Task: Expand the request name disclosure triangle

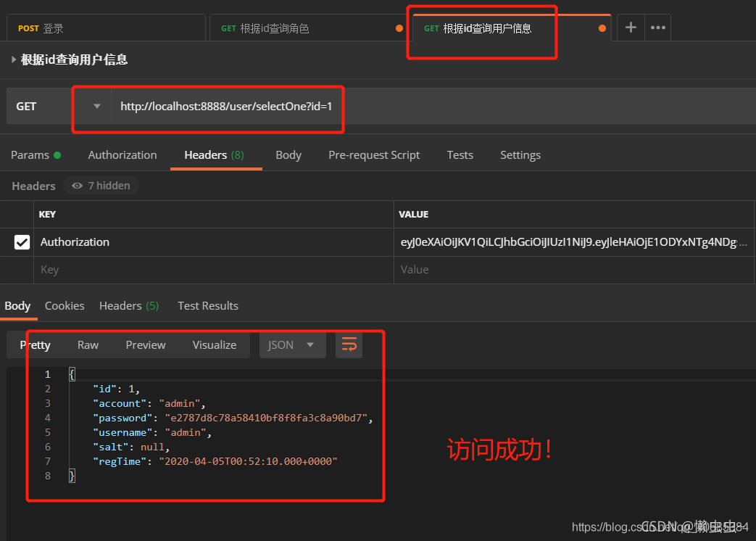Action: click(14, 59)
